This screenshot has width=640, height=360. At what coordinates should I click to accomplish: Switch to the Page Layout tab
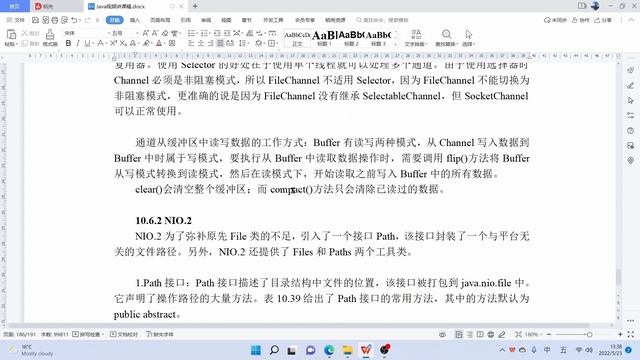coord(160,20)
